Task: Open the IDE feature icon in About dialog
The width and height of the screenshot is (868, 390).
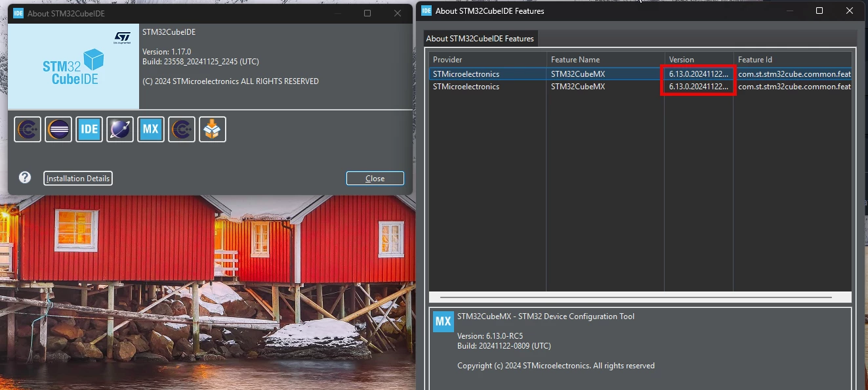Action: tap(89, 129)
